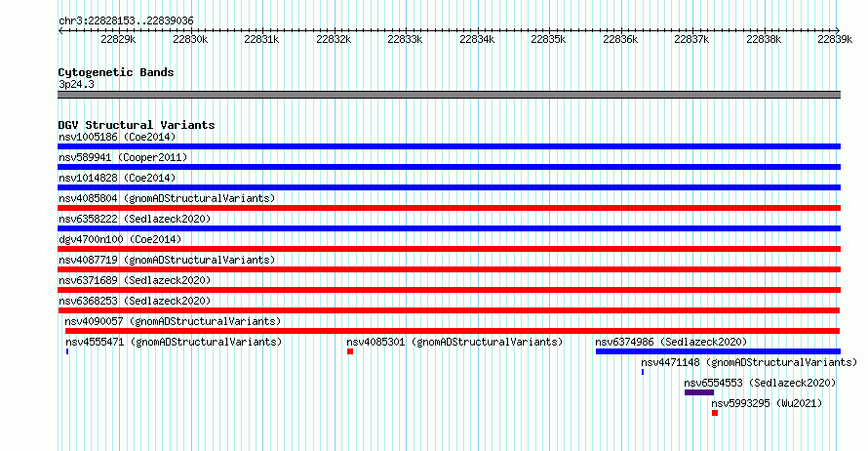The image size is (868, 451).
Task: Click the right arrowhead of the ruler
Action: [838, 30]
